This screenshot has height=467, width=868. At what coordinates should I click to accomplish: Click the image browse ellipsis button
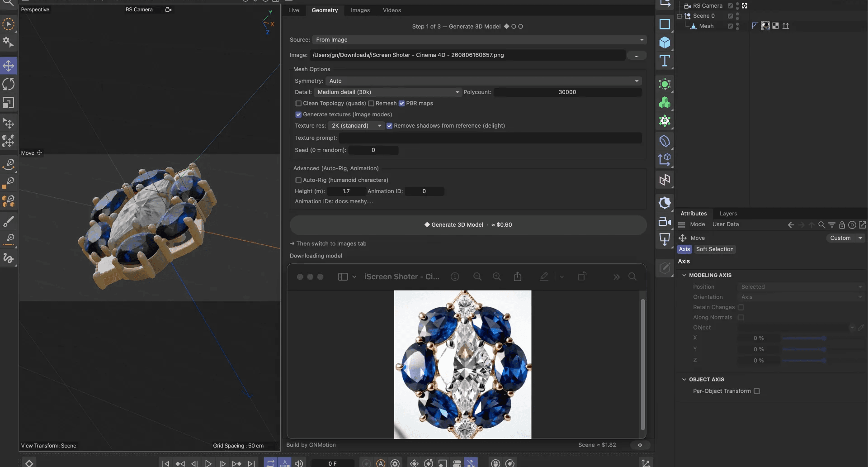coord(637,55)
